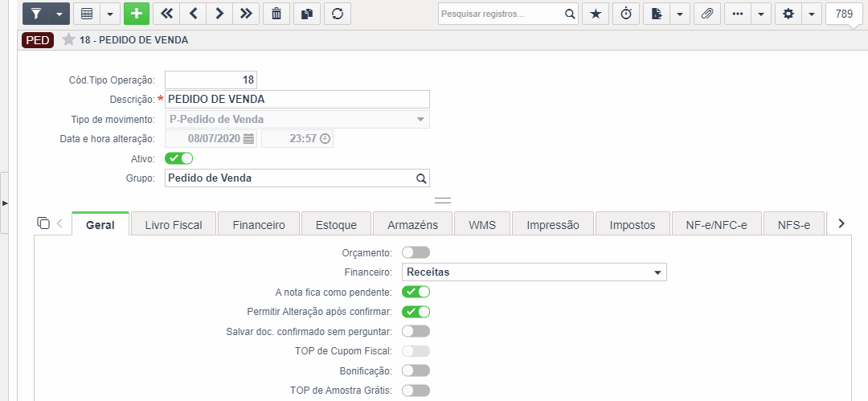Switch to the Estoque tab
Screen dimensions: 868x401
336,225
